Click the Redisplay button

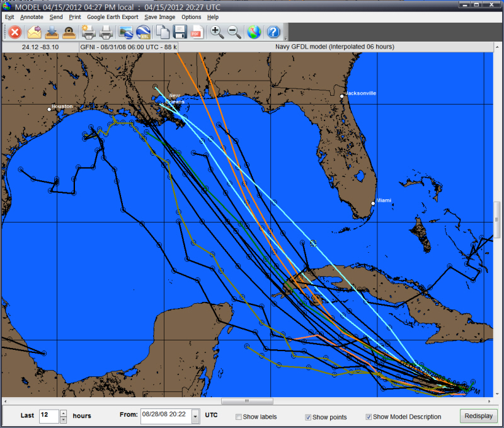pyautogui.click(x=479, y=416)
